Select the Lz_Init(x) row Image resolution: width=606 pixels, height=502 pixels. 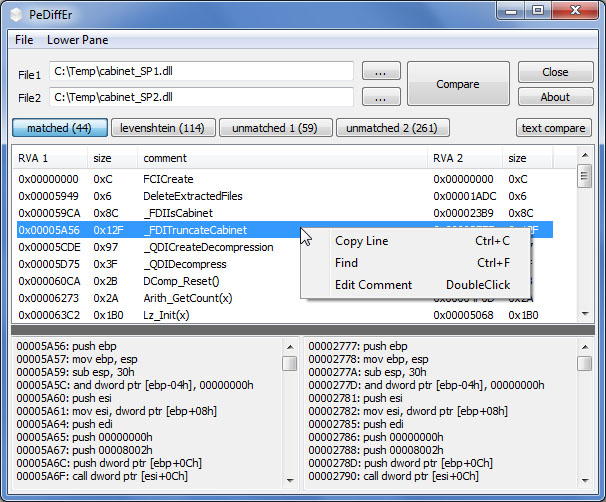[285, 315]
